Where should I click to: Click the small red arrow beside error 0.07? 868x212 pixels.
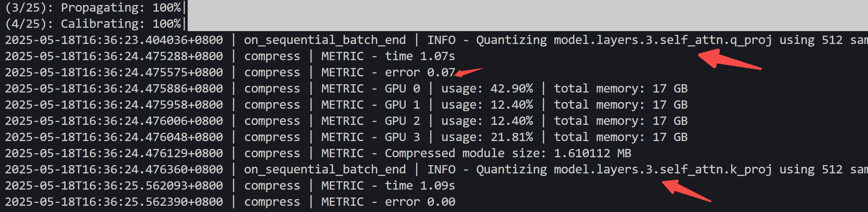click(x=468, y=72)
